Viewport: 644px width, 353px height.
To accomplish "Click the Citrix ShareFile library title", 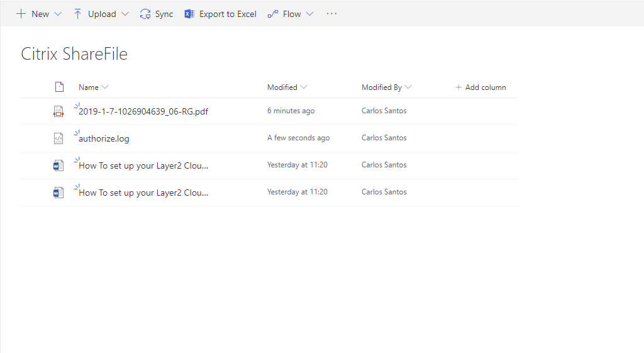I will (74, 54).
